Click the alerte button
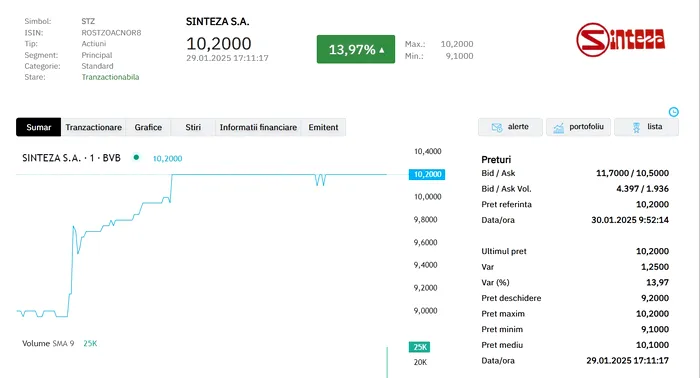 coord(510,127)
